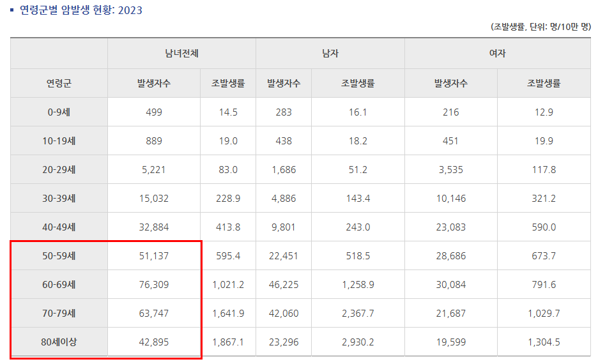The height and width of the screenshot is (364, 598).
Task: Click the value 1,641.9 cell
Action: 228,314
